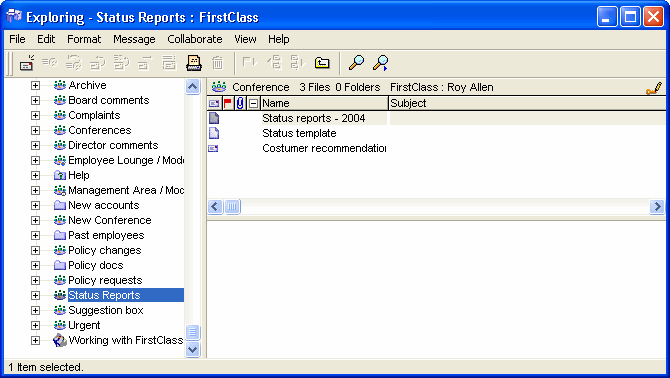Open the Edit menu
670x378 pixels.
pyautogui.click(x=46, y=39)
